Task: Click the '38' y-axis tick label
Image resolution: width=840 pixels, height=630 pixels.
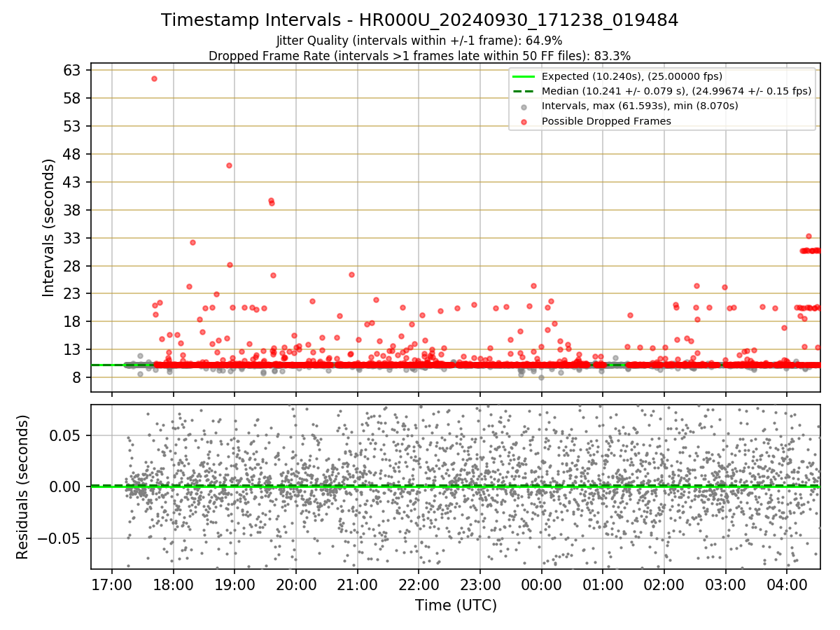Action: 73,210
